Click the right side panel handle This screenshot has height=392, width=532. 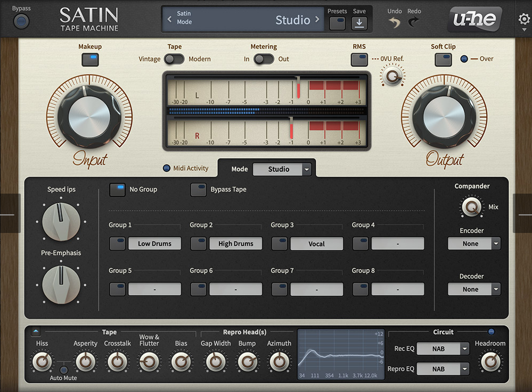(x=522, y=213)
